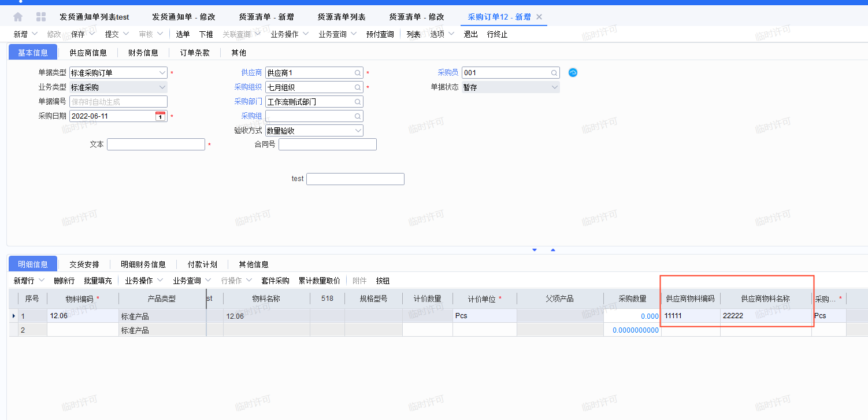Open 其他信息 tab

click(254, 264)
